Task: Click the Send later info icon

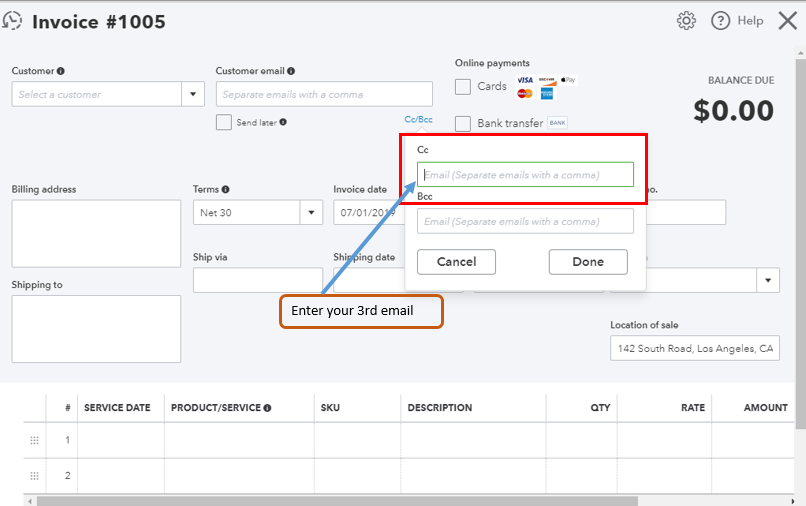Action: [x=283, y=122]
